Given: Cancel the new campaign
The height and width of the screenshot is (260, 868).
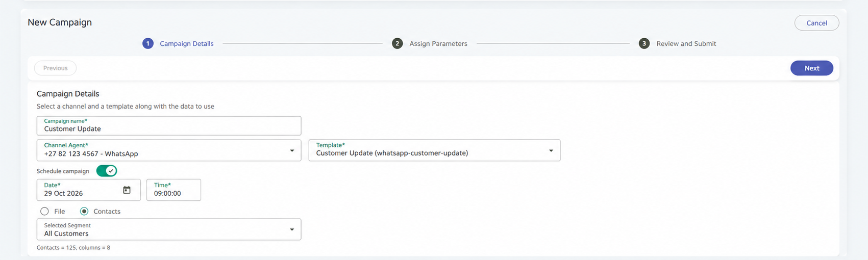Looking at the screenshot, I should [x=816, y=23].
